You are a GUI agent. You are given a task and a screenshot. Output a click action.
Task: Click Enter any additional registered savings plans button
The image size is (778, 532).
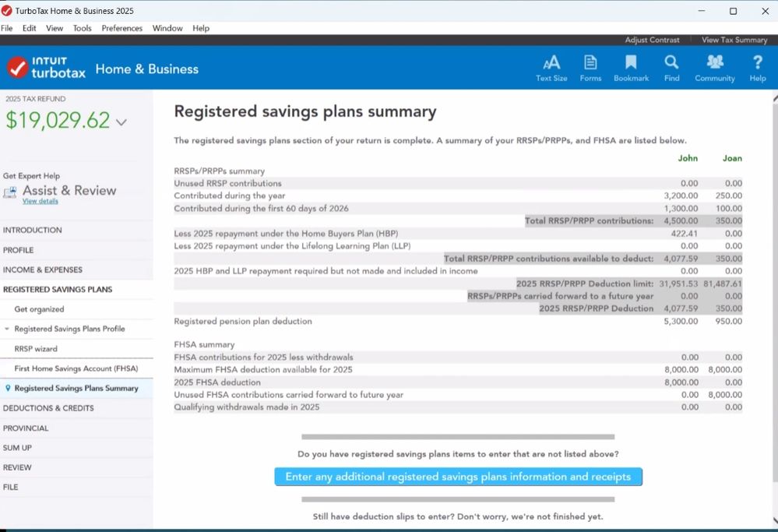pyautogui.click(x=458, y=477)
